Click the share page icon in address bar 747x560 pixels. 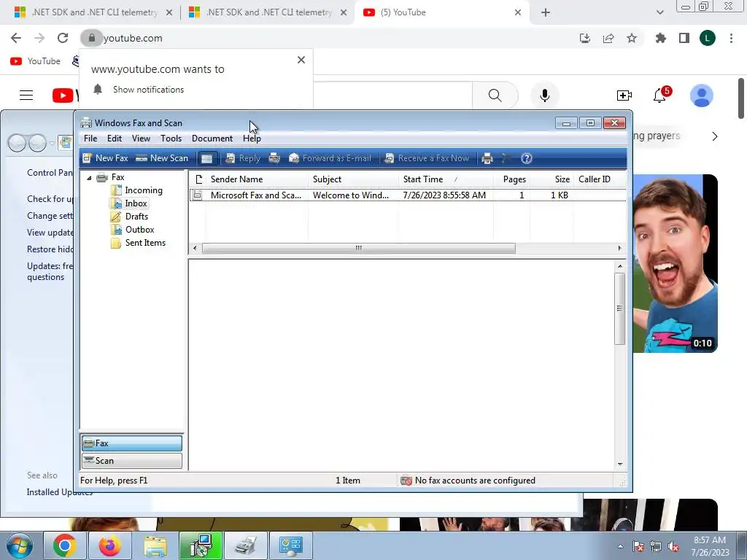click(x=608, y=38)
